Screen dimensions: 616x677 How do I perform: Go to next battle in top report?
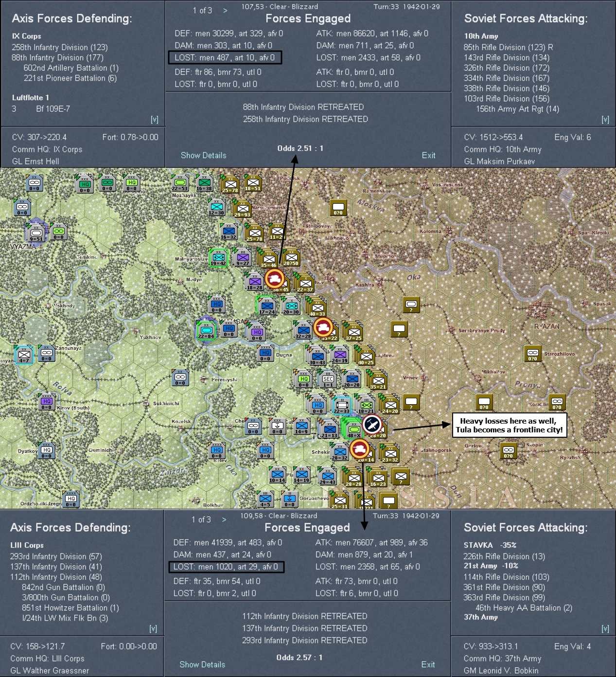coord(225,11)
